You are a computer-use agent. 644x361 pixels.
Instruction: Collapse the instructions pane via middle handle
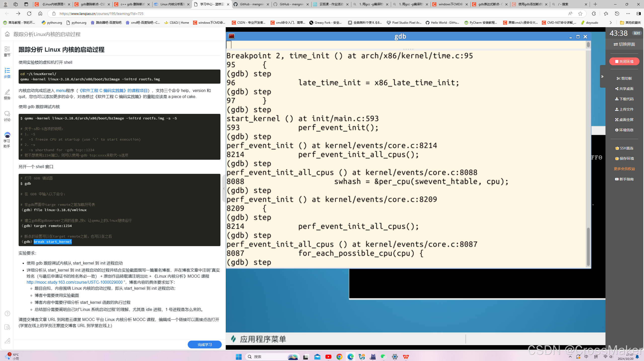(x=224, y=188)
